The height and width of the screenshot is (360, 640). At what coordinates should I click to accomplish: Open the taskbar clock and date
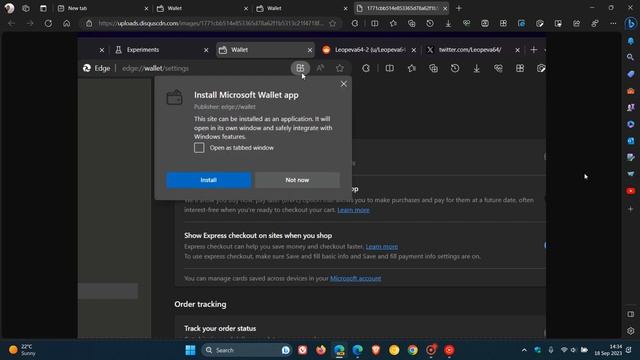pyautogui.click(x=608, y=350)
